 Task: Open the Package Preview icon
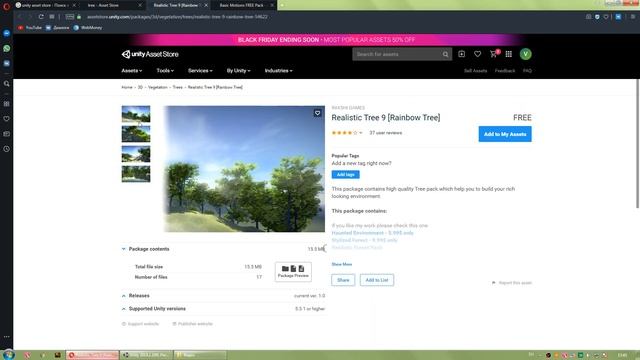[293, 271]
